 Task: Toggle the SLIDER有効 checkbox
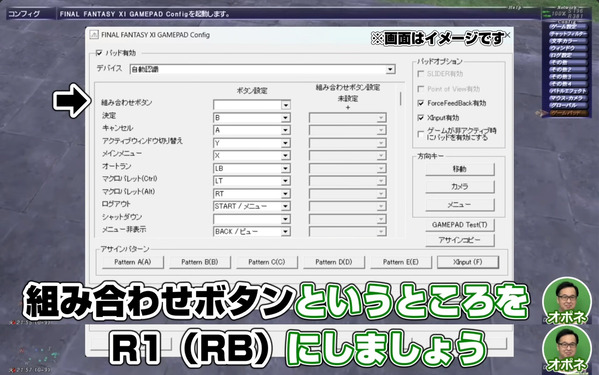(421, 74)
